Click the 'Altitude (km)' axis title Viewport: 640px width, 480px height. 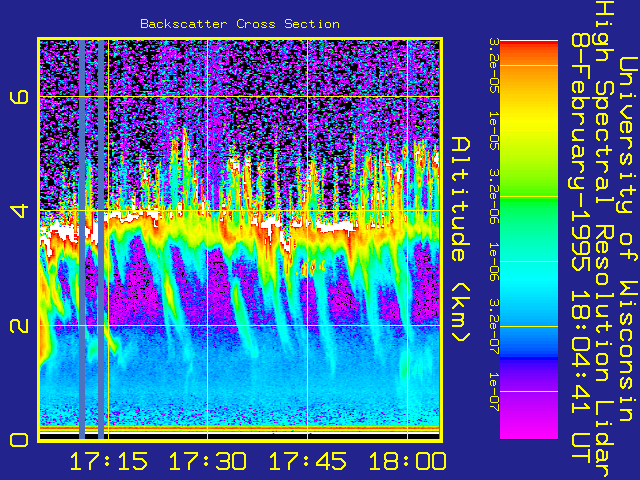coord(461,240)
